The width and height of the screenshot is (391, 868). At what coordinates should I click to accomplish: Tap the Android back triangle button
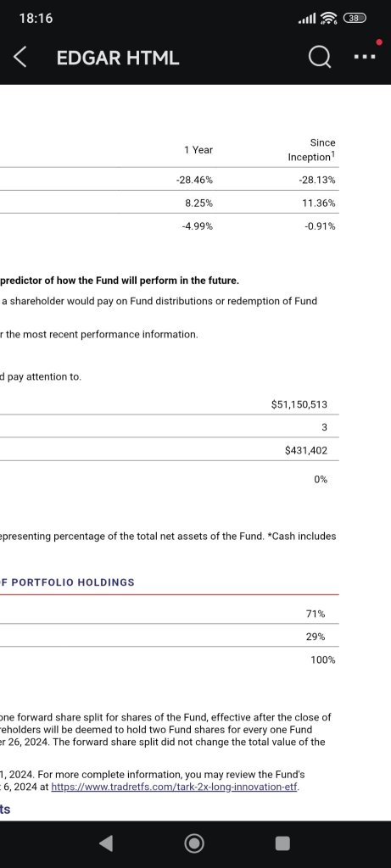click(106, 843)
